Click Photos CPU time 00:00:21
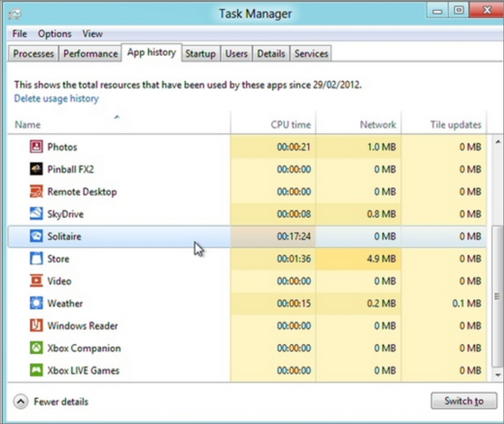This screenshot has height=424, width=504. tap(294, 147)
